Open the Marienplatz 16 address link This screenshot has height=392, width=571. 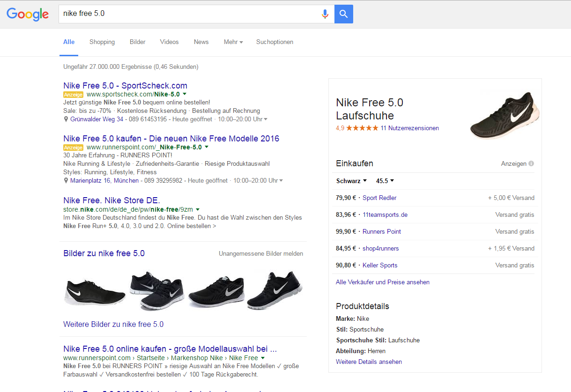[90, 180]
